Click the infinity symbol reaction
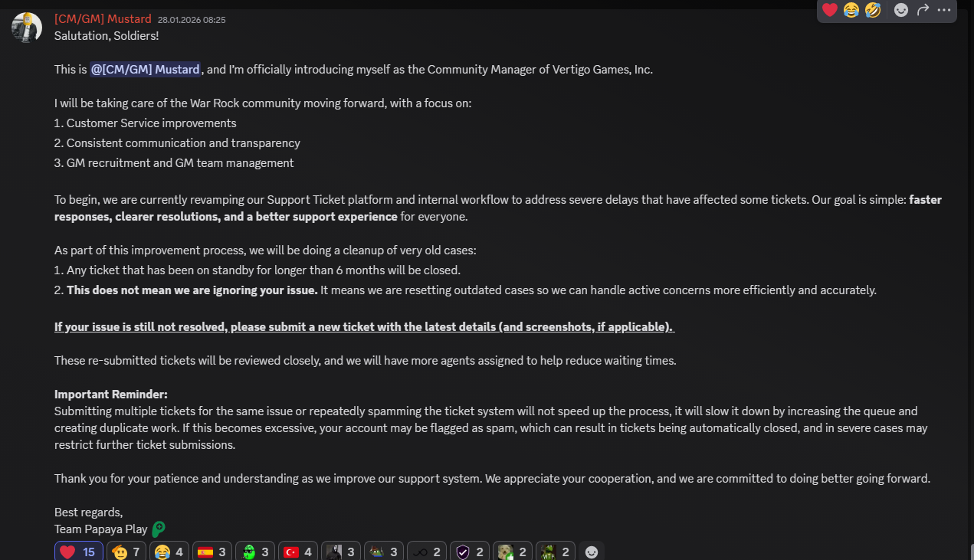This screenshot has width=974, height=560. (427, 552)
